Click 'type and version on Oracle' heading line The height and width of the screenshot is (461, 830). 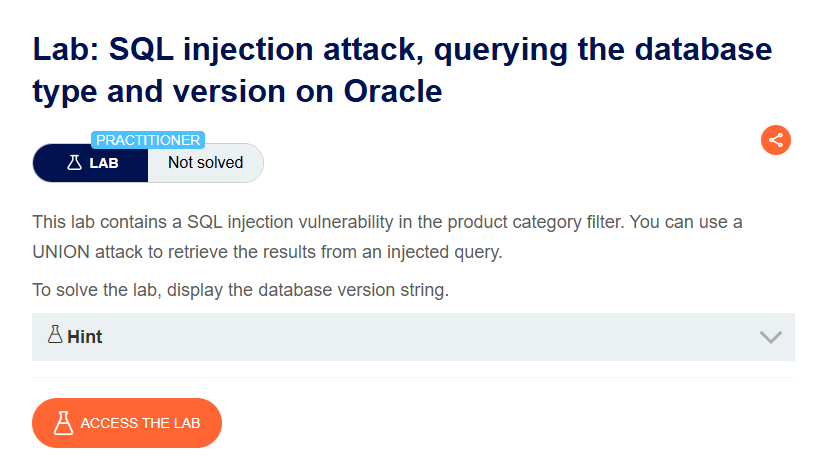pos(237,92)
